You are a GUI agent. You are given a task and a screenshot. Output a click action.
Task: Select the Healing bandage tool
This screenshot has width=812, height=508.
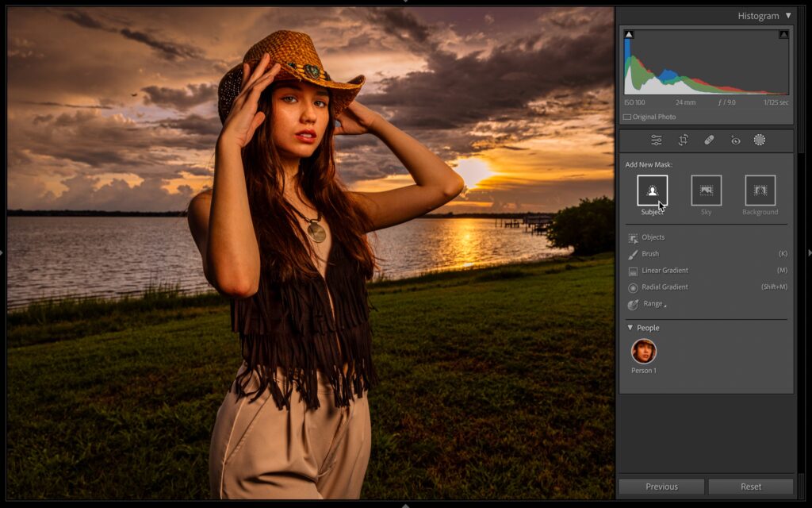tap(709, 140)
